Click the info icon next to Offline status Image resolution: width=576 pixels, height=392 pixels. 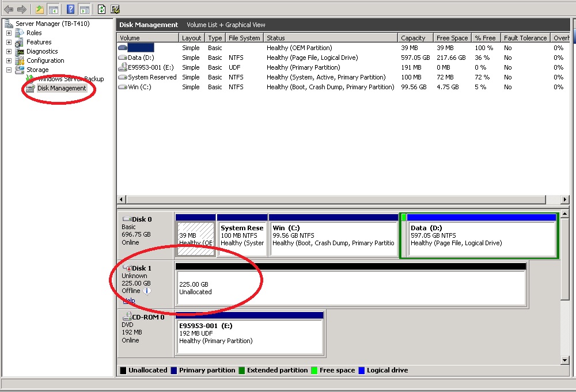pyautogui.click(x=147, y=291)
